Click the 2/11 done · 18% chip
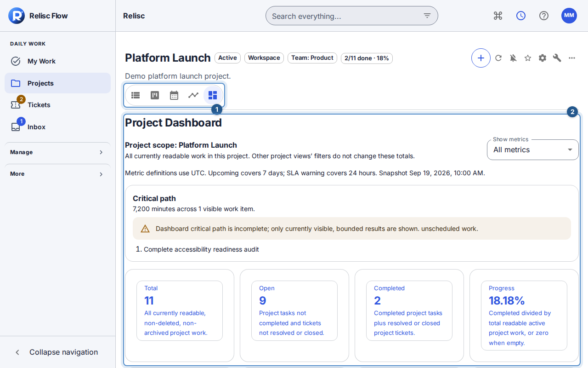588x368 pixels. click(x=367, y=58)
